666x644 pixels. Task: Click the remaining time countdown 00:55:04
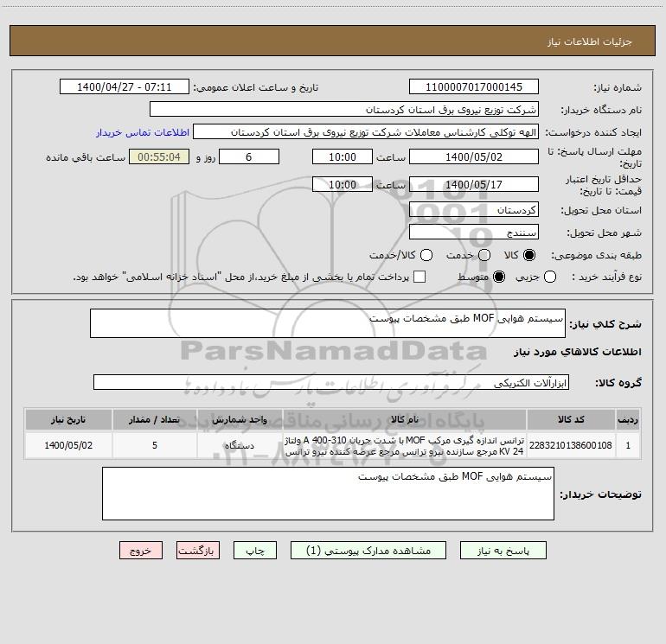(159, 156)
